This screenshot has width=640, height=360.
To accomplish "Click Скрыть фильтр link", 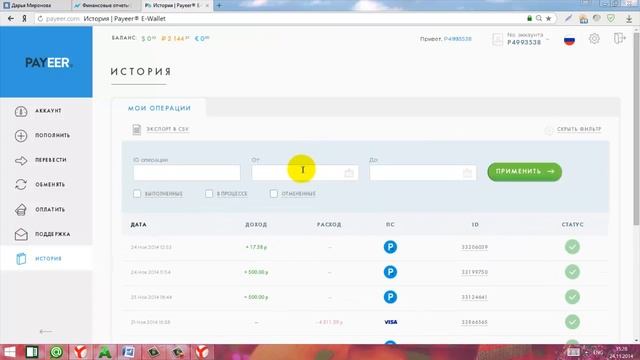I will coord(579,129).
